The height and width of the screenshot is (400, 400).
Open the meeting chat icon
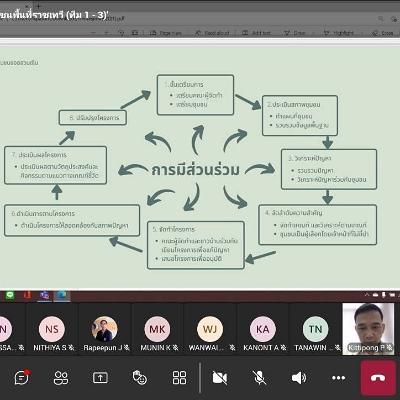coord(22,378)
